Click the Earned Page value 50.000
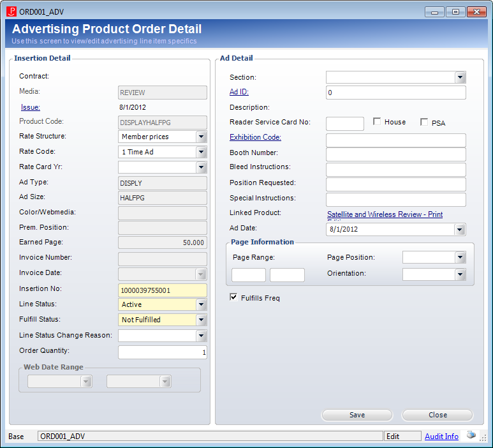This screenshot has height=448, width=493. (x=163, y=243)
